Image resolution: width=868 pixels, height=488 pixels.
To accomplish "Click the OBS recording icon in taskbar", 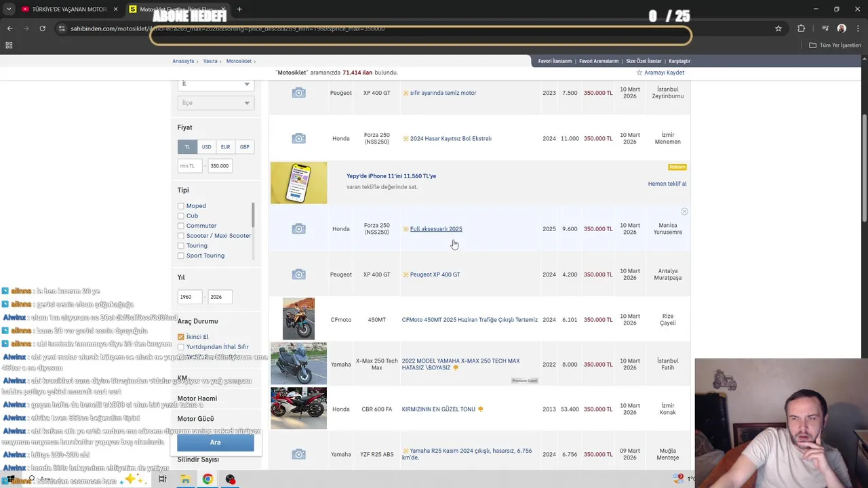I will (x=231, y=479).
